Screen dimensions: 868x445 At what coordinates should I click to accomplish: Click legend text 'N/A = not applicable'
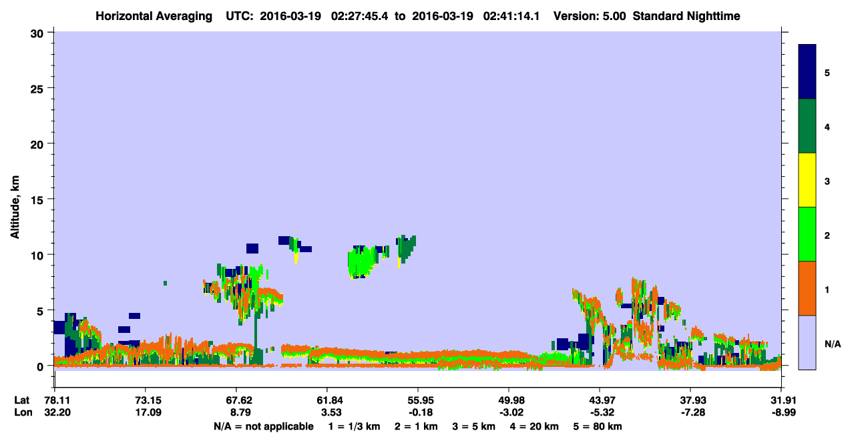pyautogui.click(x=264, y=426)
